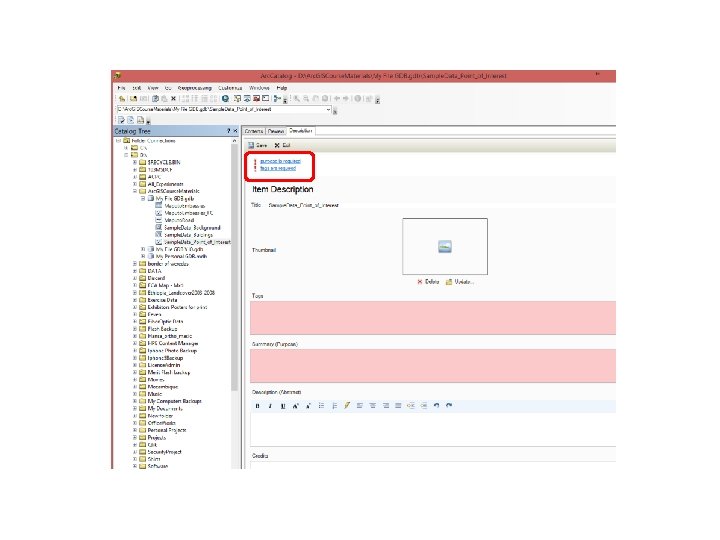This screenshot has height=540, width=720.
Task: Select the Description tab
Action: tap(301, 131)
